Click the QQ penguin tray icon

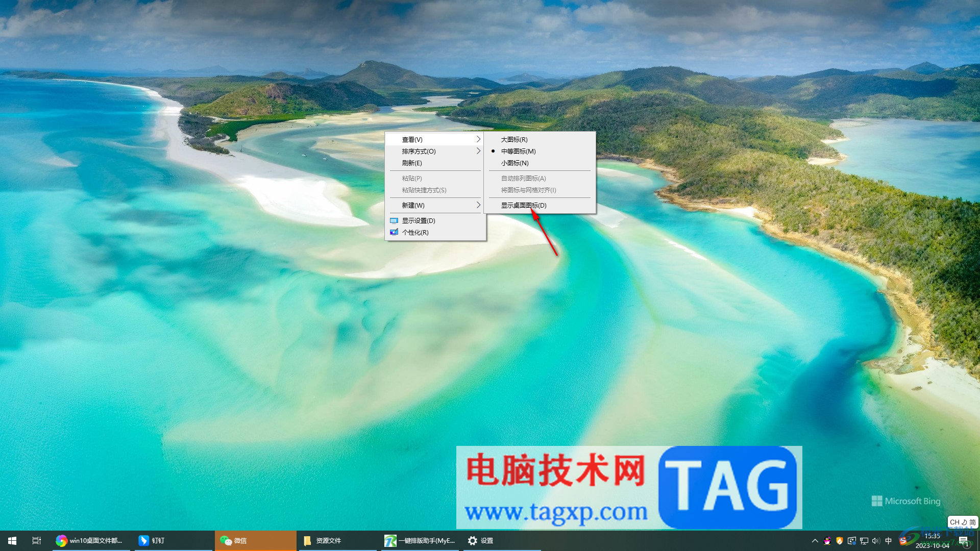click(827, 541)
